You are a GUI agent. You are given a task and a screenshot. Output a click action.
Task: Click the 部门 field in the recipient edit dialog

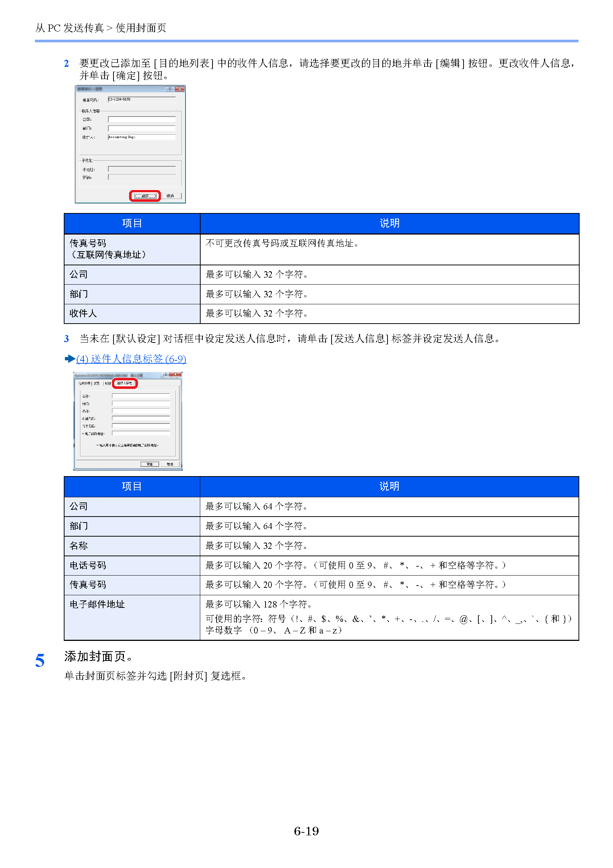[x=142, y=128]
